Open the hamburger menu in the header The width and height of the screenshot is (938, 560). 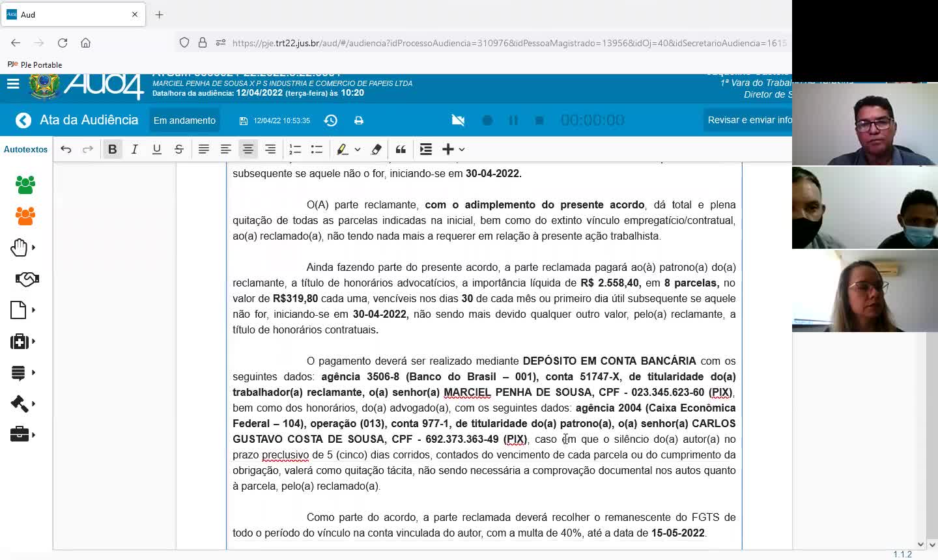point(13,84)
